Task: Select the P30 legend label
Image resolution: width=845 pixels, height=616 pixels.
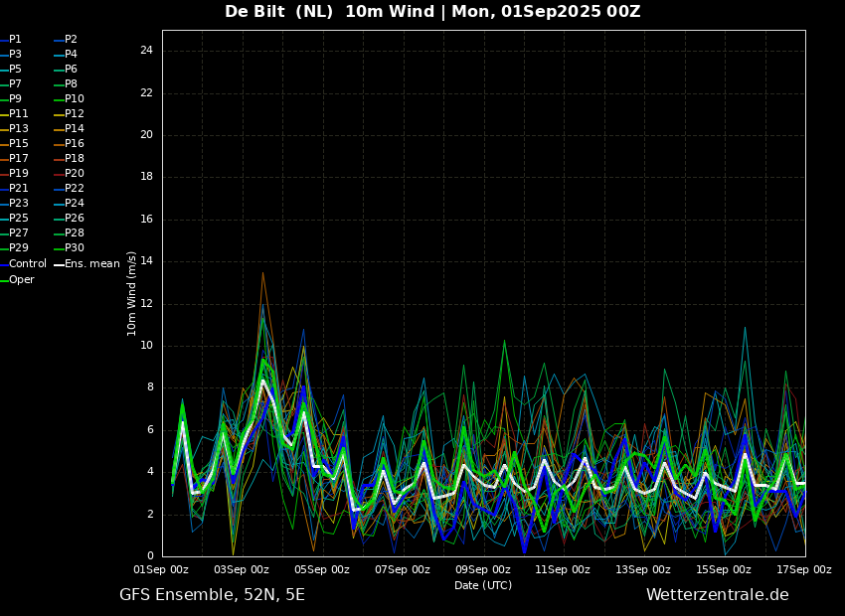Action: (75, 248)
